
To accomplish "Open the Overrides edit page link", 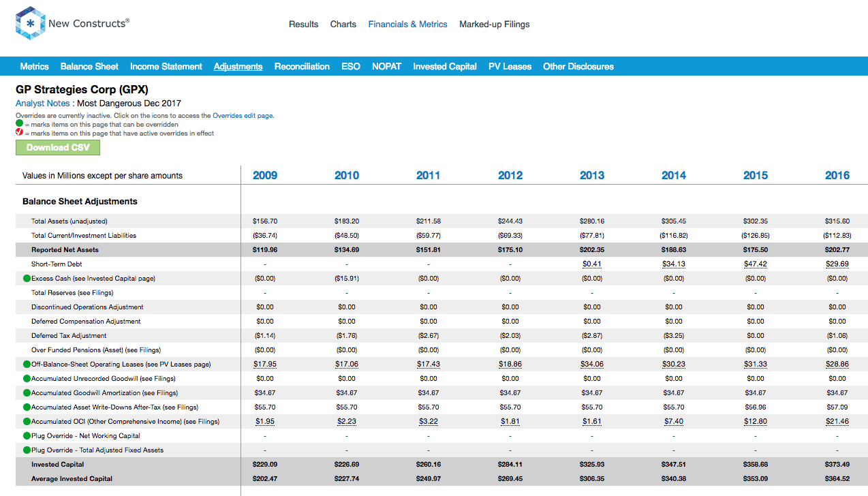I will click(243, 116).
